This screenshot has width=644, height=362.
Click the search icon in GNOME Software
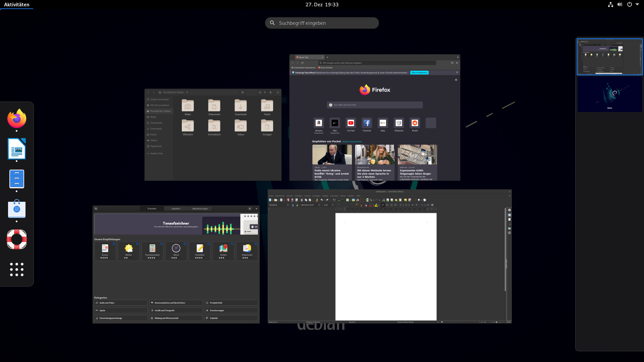point(96,208)
